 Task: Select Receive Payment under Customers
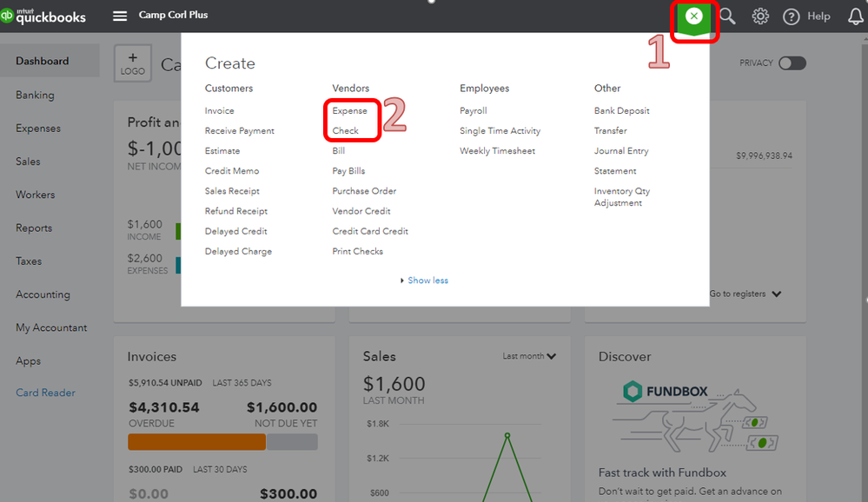239,130
